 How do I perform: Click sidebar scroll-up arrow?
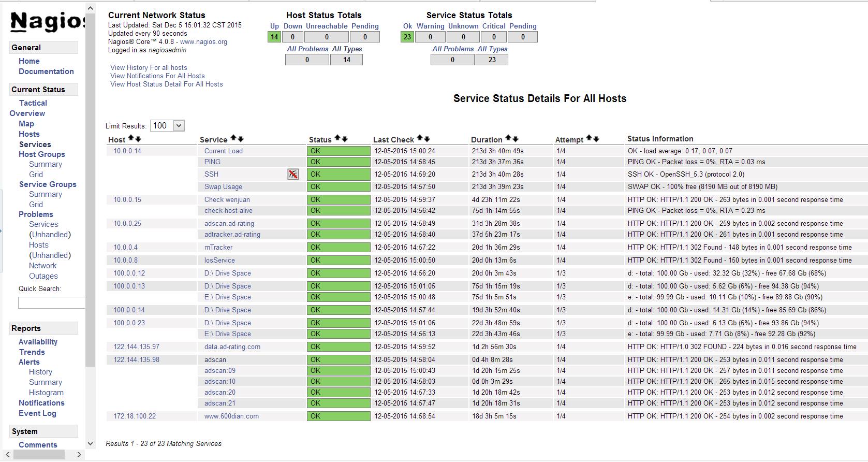[x=91, y=8]
